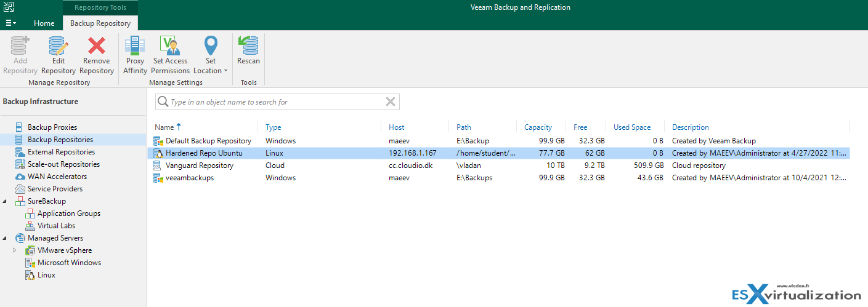Open Proxy Affinity settings
Screen dimensions: 868x307
(135, 55)
